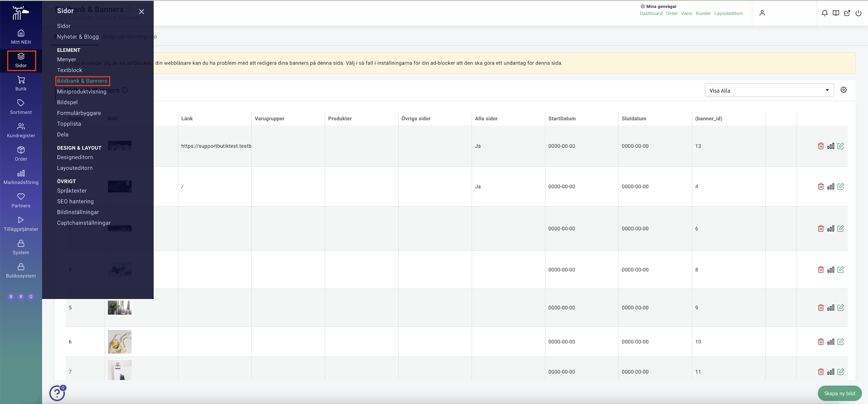This screenshot has width=868, height=404.
Task: Edit banner with id 13
Action: click(x=841, y=146)
